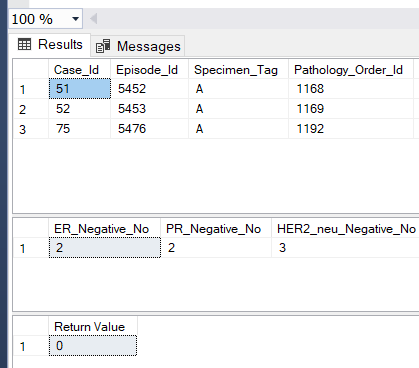Click the Specimen_Tag column header
The width and height of the screenshot is (419, 368).
[x=238, y=69]
